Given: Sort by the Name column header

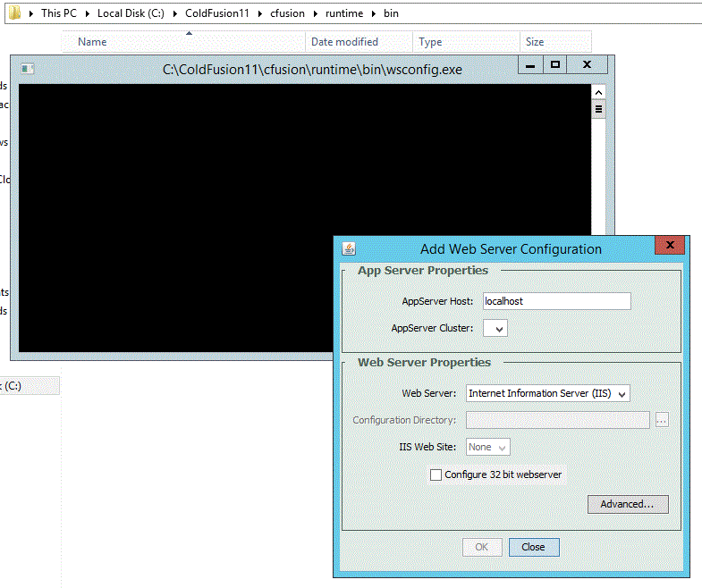Looking at the screenshot, I should tap(183, 42).
